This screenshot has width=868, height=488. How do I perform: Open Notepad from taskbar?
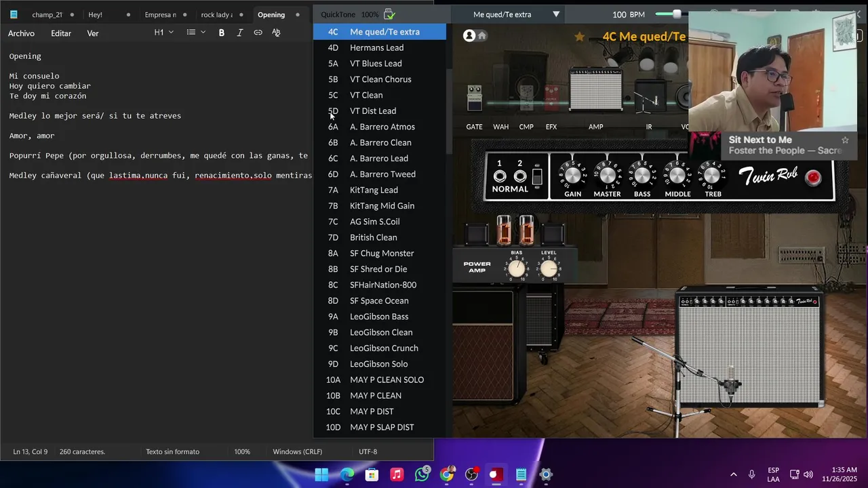point(521,474)
